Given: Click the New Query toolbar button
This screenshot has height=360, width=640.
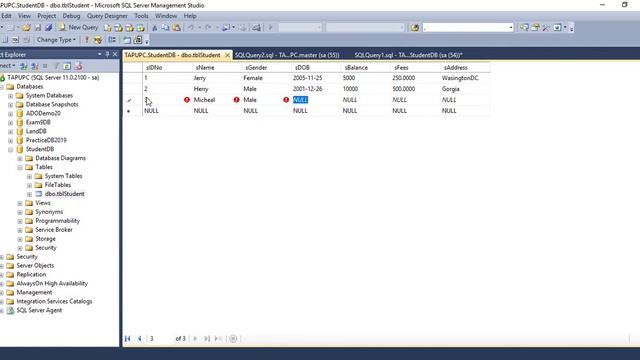Looking at the screenshot, I should (78, 27).
